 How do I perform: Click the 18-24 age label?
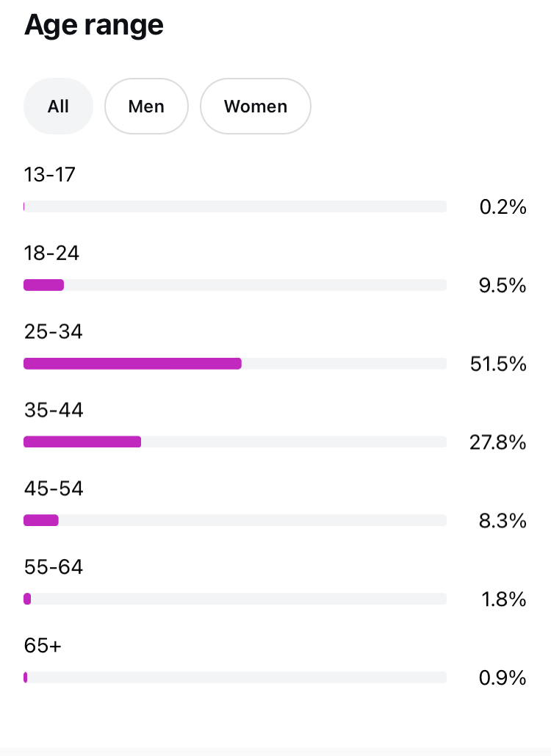51,253
